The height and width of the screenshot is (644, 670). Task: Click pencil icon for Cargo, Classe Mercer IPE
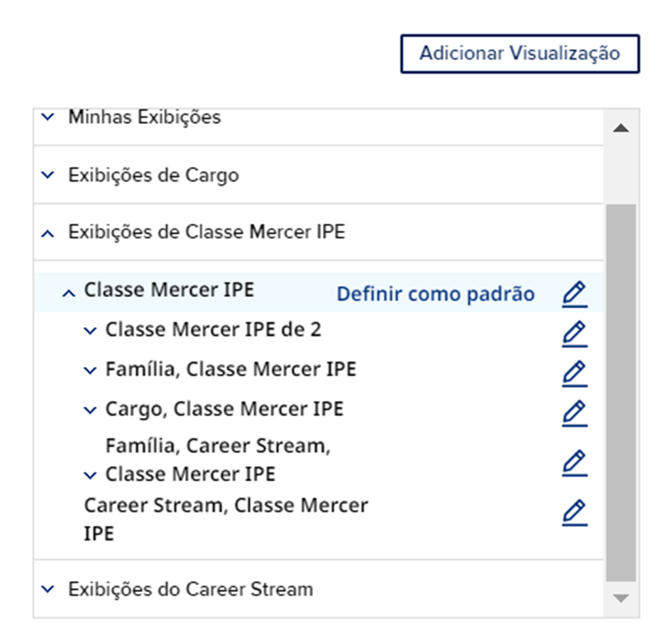tap(574, 413)
